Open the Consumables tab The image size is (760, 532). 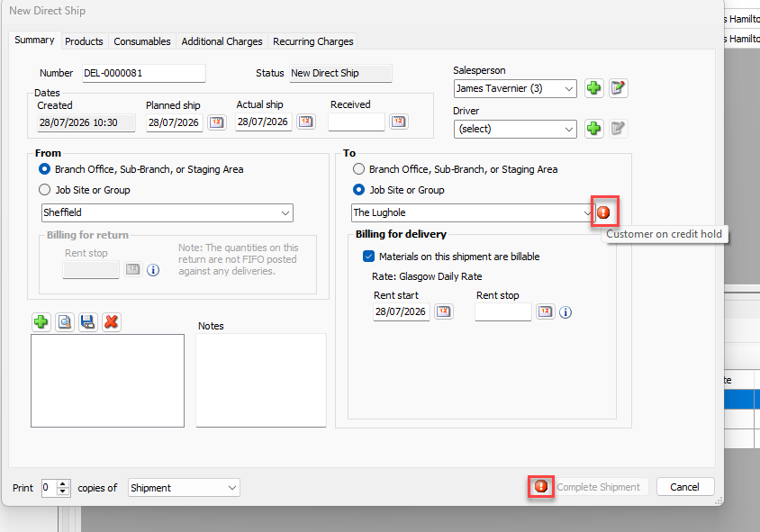(142, 41)
